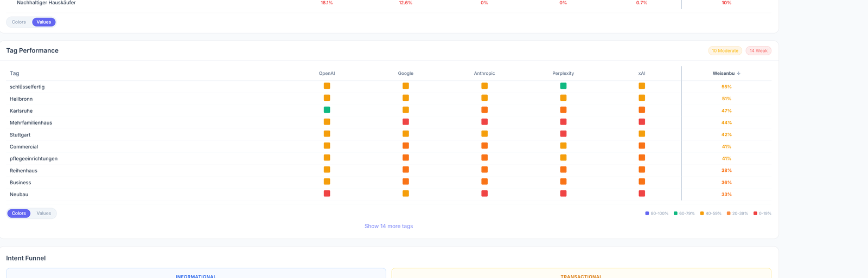Select Colors in the Tag Performance toggle

(x=19, y=214)
